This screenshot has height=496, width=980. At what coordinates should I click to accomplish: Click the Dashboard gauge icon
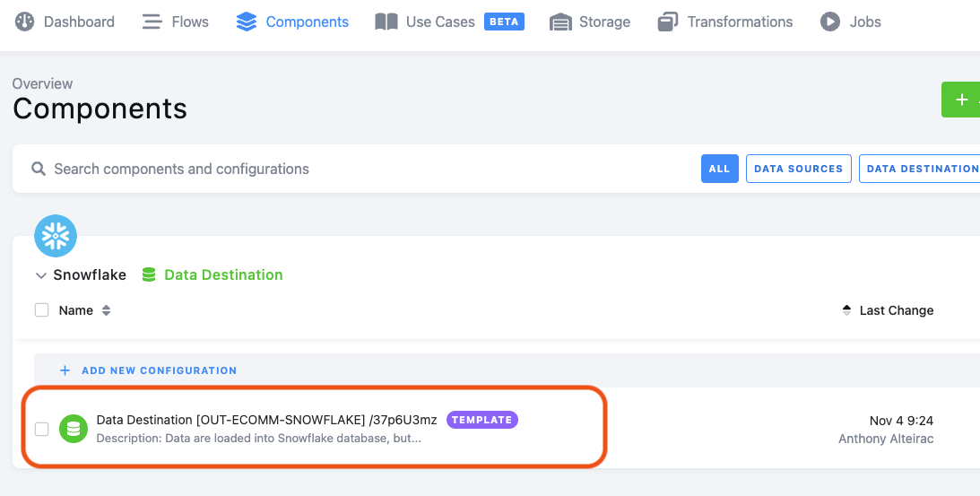[24, 22]
